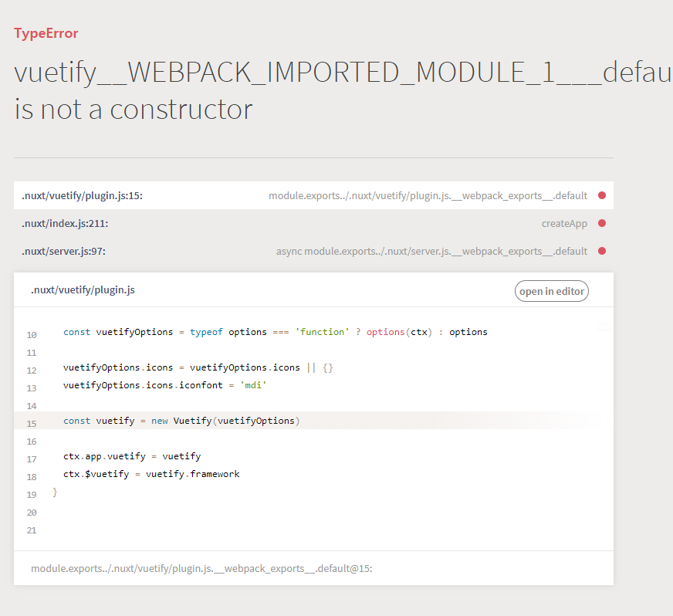This screenshot has height=616, width=673.
Task: Select the .nuxt/vuetify/plugin.js file tab
Action: tap(82, 289)
